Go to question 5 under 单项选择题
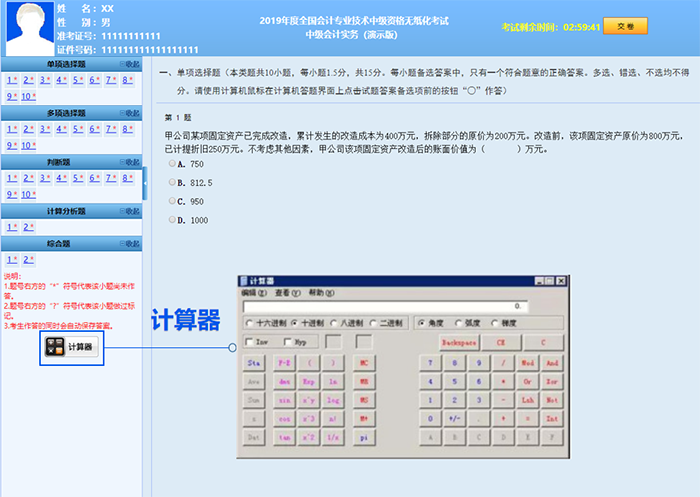The image size is (700, 497). tap(78, 80)
